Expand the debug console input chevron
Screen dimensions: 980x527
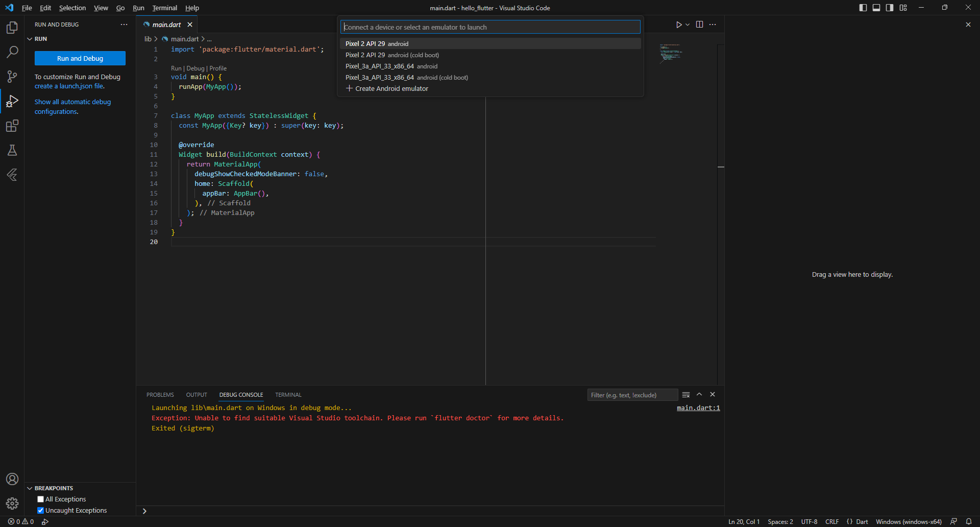point(144,511)
